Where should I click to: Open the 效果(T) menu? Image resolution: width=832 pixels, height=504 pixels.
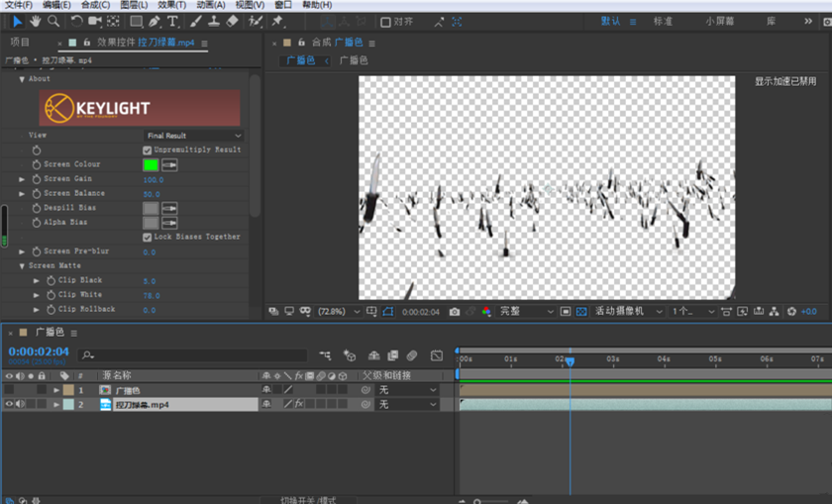(x=173, y=5)
